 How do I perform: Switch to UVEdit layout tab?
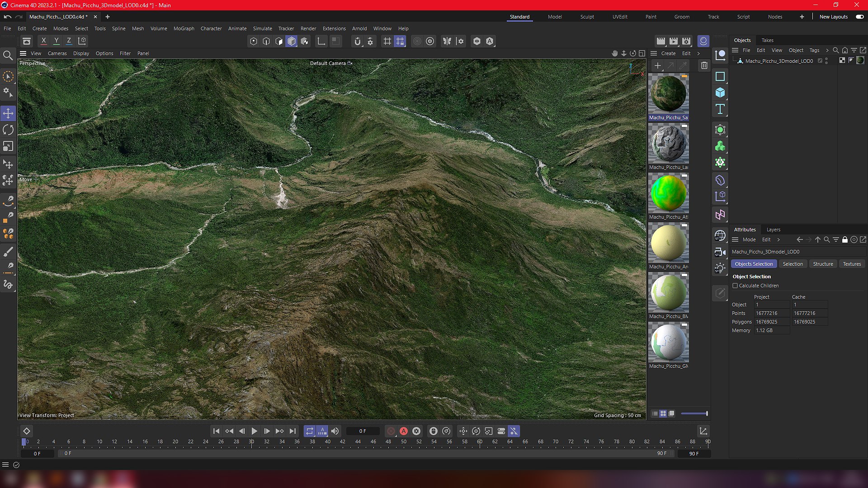coord(620,17)
